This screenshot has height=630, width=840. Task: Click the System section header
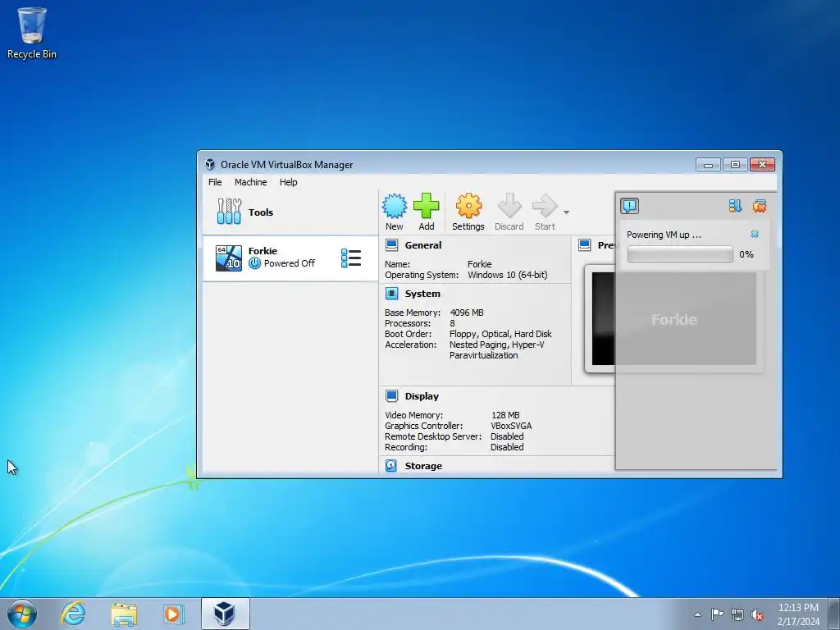pyautogui.click(x=422, y=294)
